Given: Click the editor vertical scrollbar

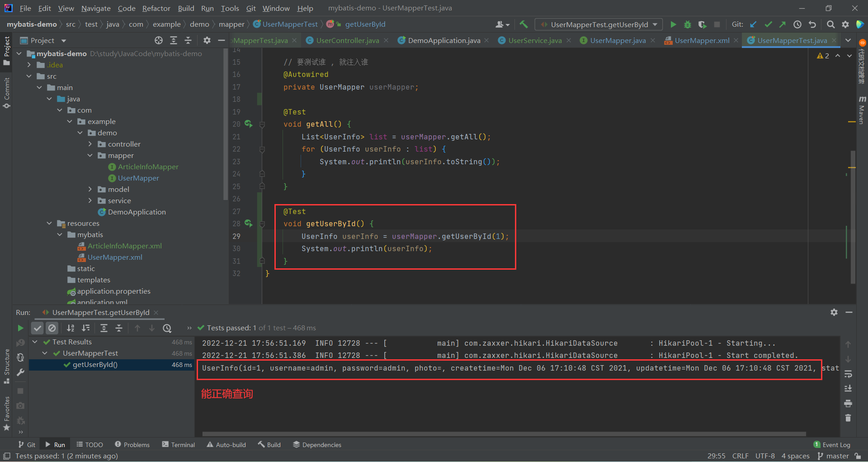Looking at the screenshot, I should (x=853, y=217).
